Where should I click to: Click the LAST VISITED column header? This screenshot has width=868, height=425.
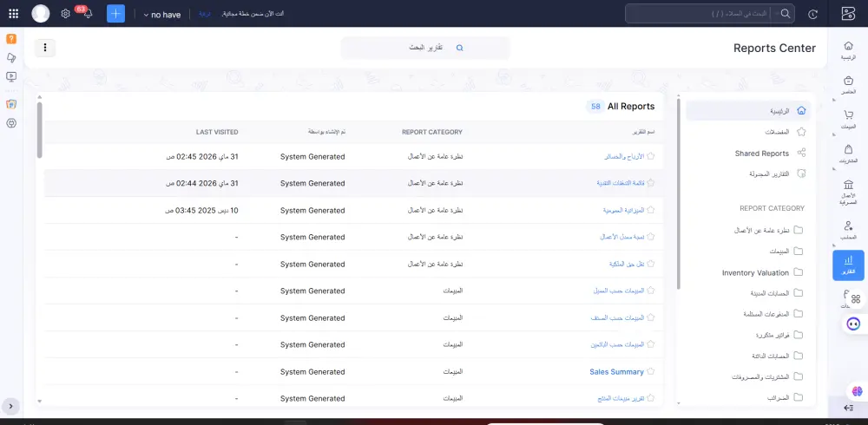pos(217,132)
